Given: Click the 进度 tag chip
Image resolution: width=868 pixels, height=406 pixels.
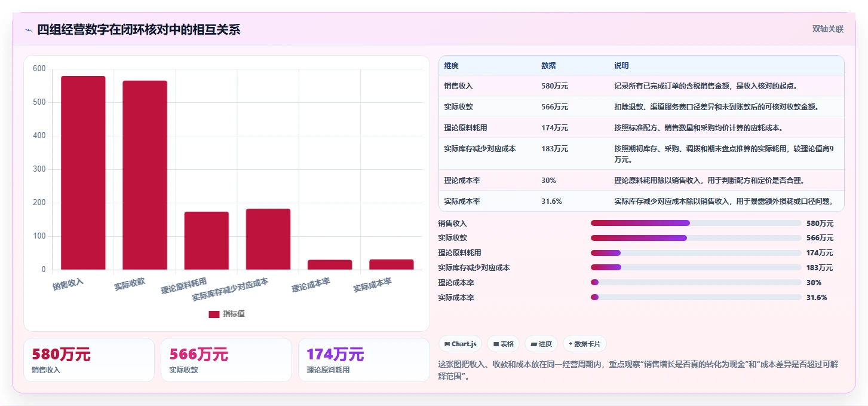Looking at the screenshot, I should point(541,344).
